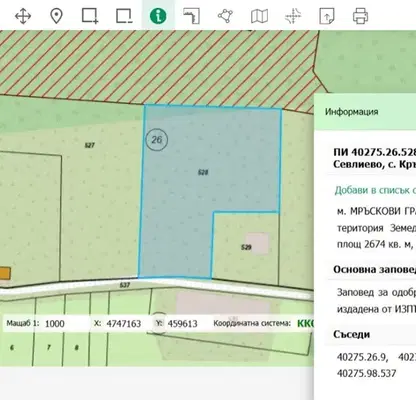Click the X coordinate field 4747163
The image size is (416, 400).
(x=124, y=324)
